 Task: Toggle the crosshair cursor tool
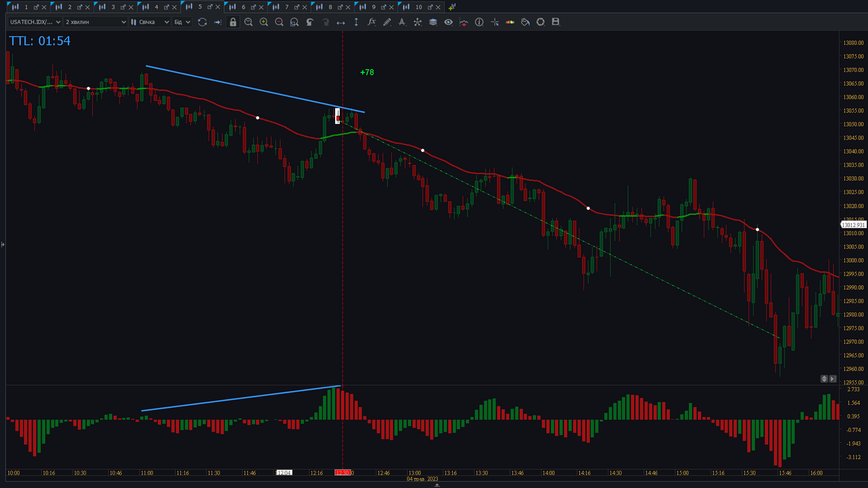point(495,22)
